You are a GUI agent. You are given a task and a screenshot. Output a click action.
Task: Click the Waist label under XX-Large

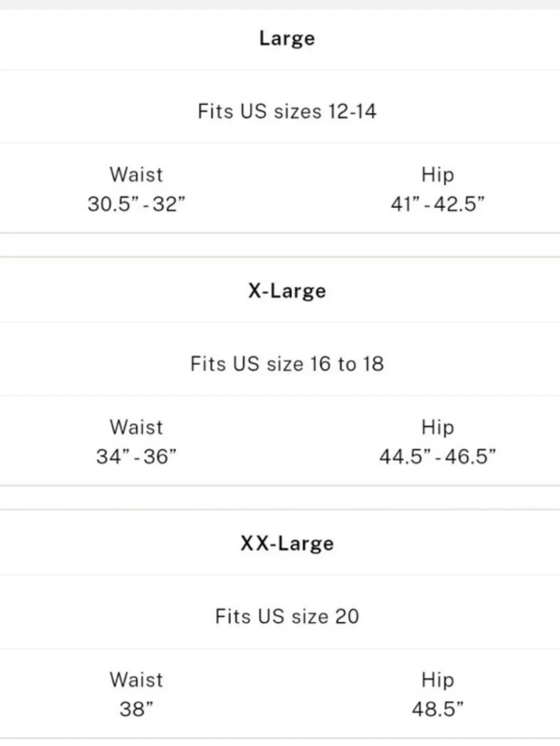coord(136,680)
